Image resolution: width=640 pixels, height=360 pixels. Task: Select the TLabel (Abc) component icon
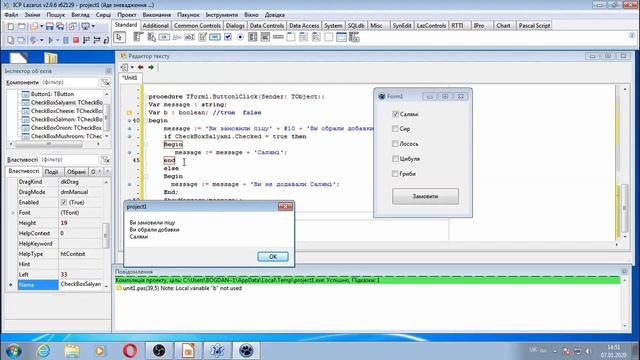click(x=177, y=37)
